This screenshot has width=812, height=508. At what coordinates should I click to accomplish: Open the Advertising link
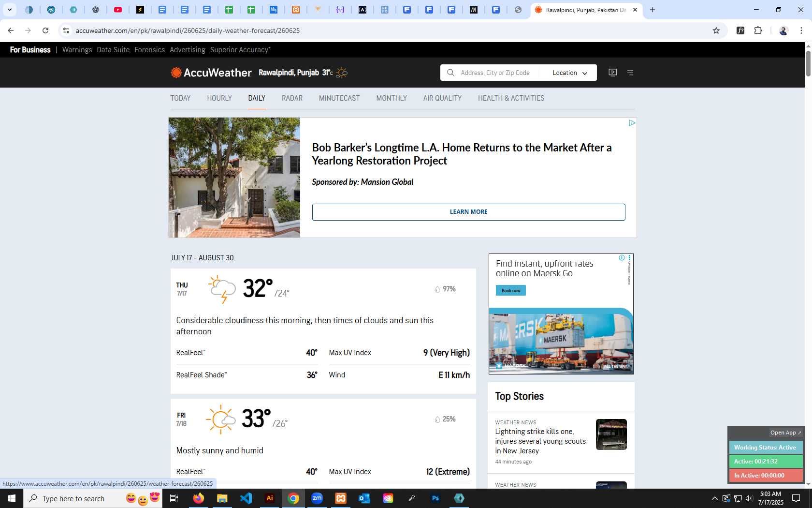click(x=187, y=50)
